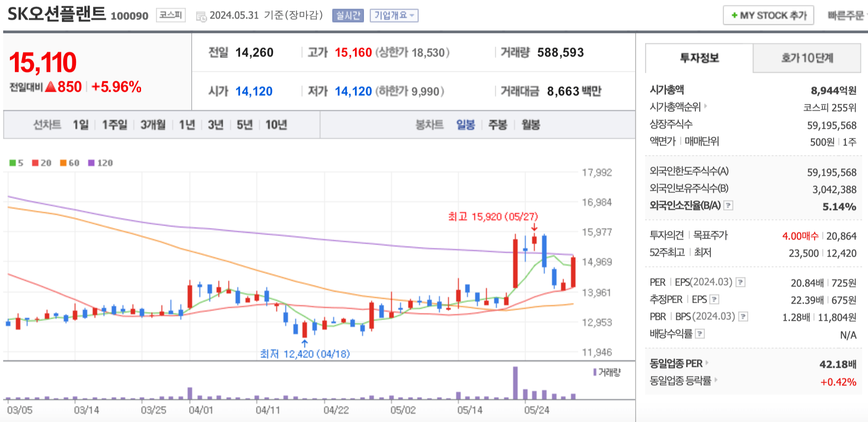Click the 봉차트 label
This screenshot has height=422, width=868.
pyautogui.click(x=429, y=125)
